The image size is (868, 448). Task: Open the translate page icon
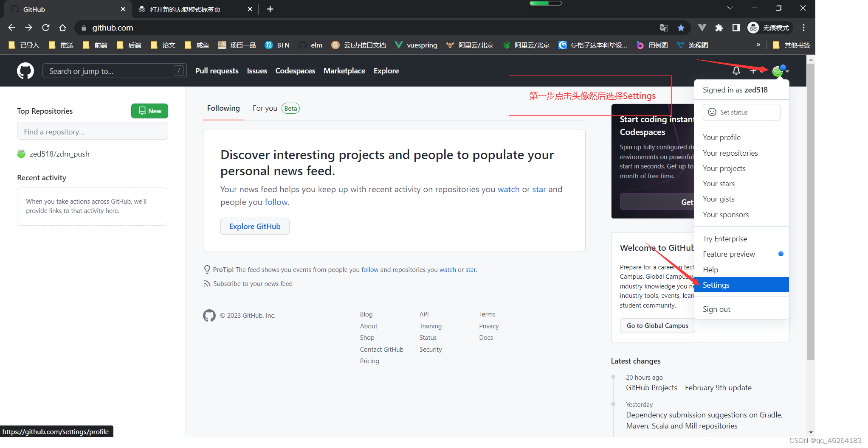tap(664, 28)
